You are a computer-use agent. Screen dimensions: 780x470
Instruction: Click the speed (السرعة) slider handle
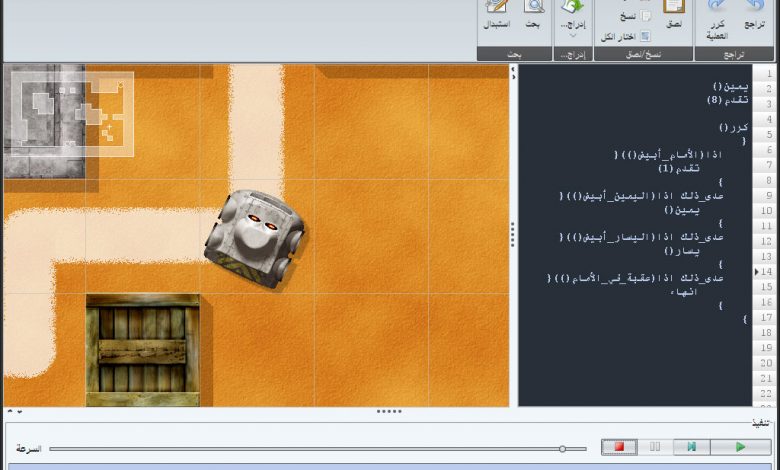pos(562,449)
